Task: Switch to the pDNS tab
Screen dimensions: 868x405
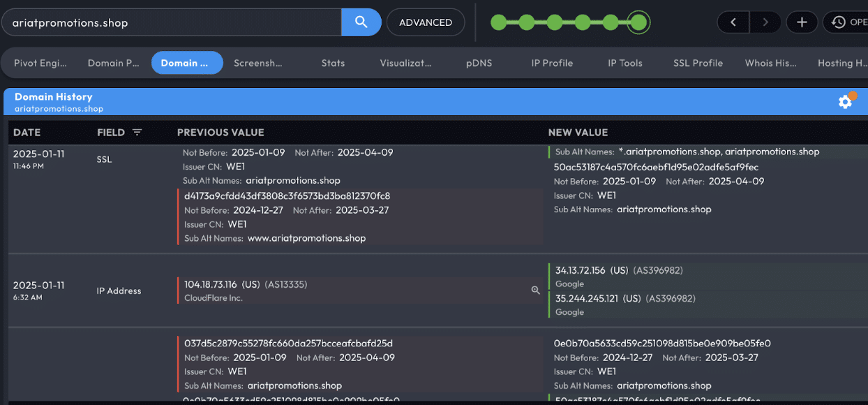Action: tap(479, 63)
